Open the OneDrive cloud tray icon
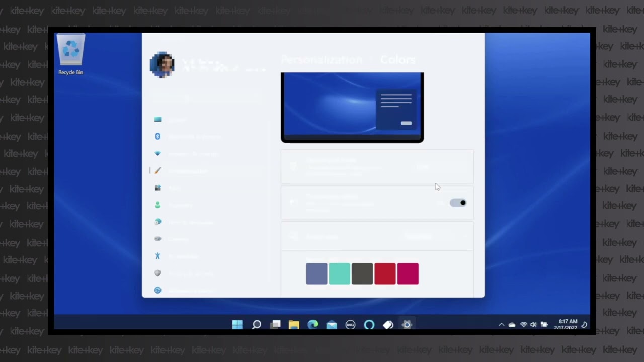Screen dimensions: 644x362 click(x=512, y=325)
